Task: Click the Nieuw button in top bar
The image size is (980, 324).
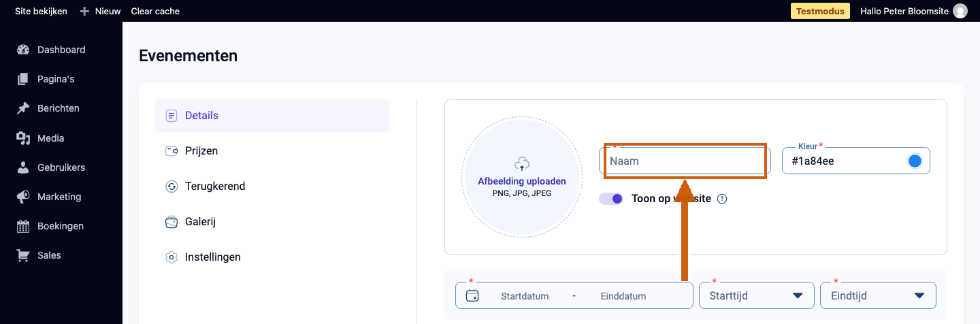Action: pyautogui.click(x=100, y=11)
